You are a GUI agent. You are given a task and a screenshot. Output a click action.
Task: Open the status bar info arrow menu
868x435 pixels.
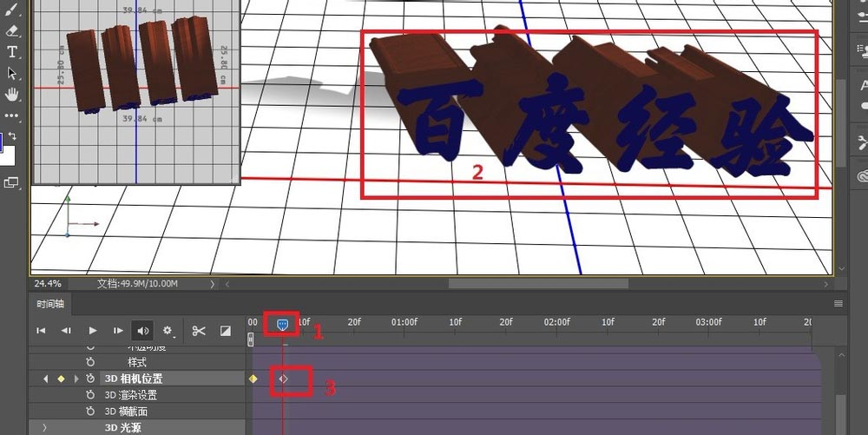pos(212,284)
